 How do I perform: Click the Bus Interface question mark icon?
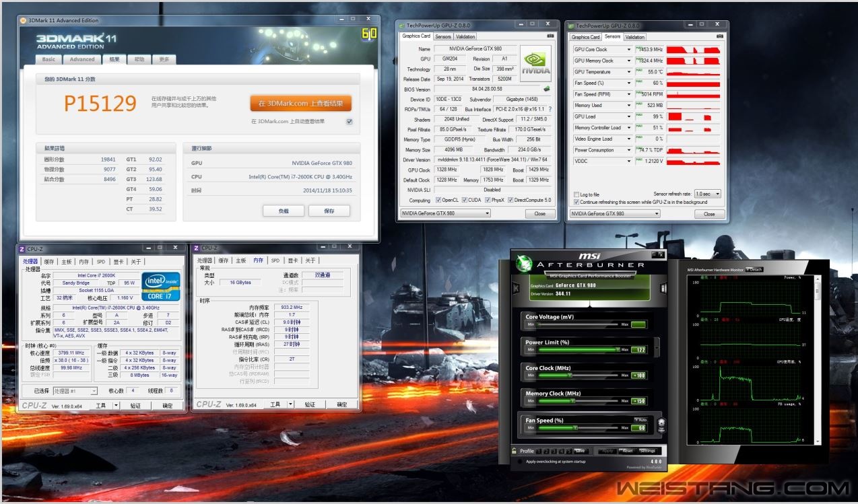coord(550,109)
